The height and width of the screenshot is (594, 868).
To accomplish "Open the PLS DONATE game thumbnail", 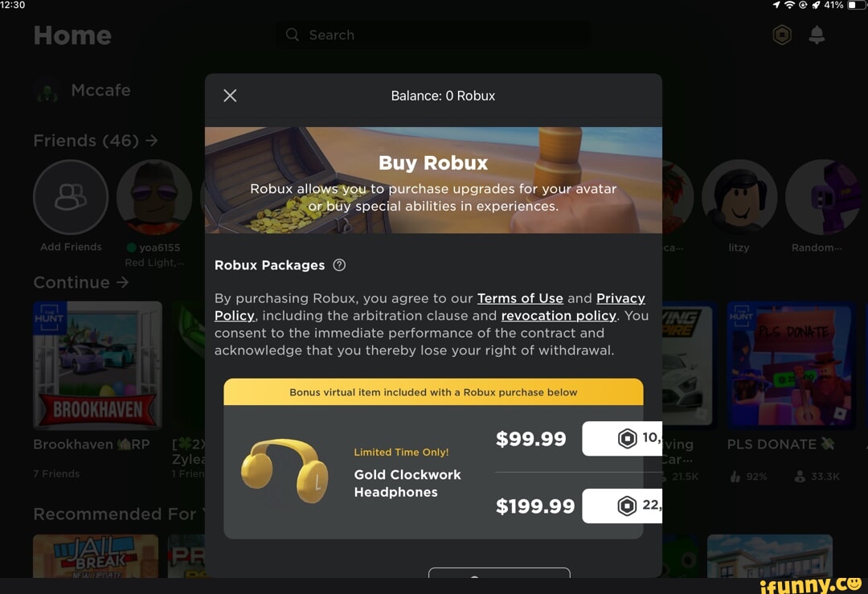I will (x=791, y=366).
